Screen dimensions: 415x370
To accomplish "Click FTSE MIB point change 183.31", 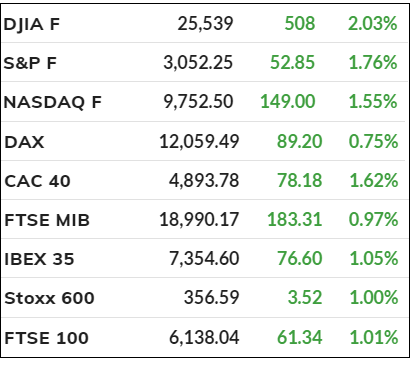I will coord(295,220).
